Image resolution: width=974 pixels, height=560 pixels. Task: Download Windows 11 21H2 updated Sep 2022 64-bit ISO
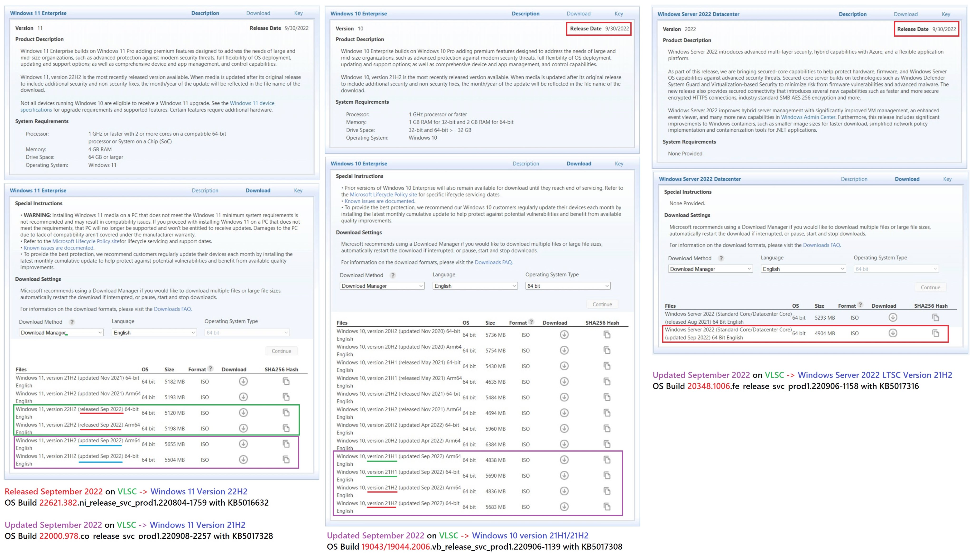click(x=243, y=459)
